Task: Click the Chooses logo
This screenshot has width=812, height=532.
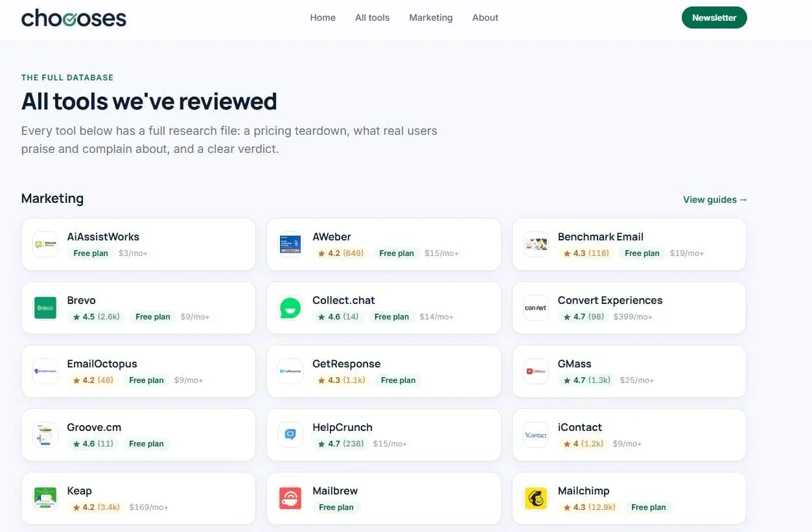Action: pyautogui.click(x=74, y=18)
